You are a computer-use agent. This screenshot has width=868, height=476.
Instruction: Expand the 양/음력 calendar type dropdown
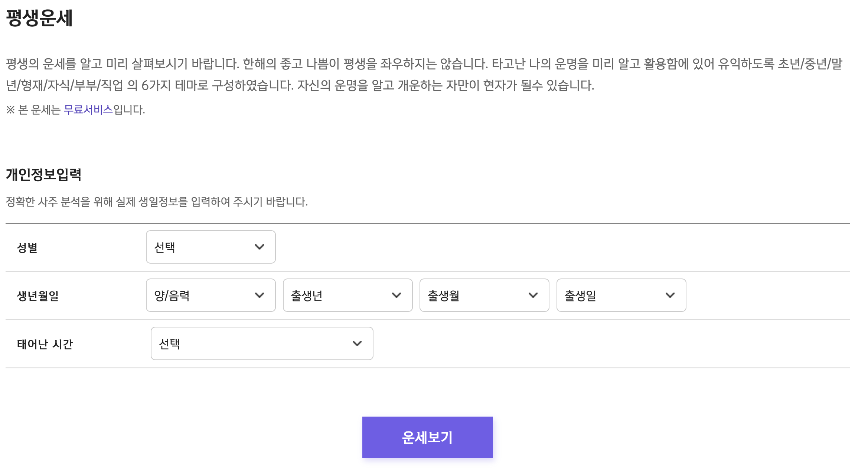[x=210, y=295]
